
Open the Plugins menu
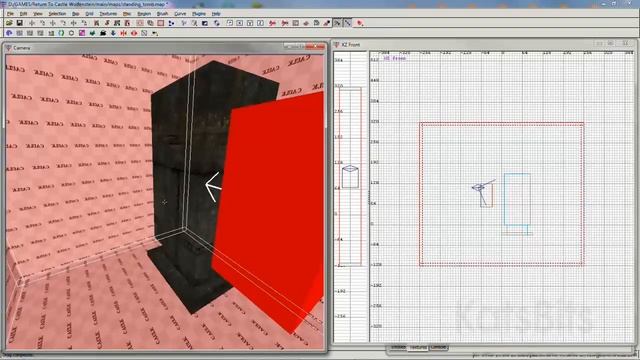point(199,13)
